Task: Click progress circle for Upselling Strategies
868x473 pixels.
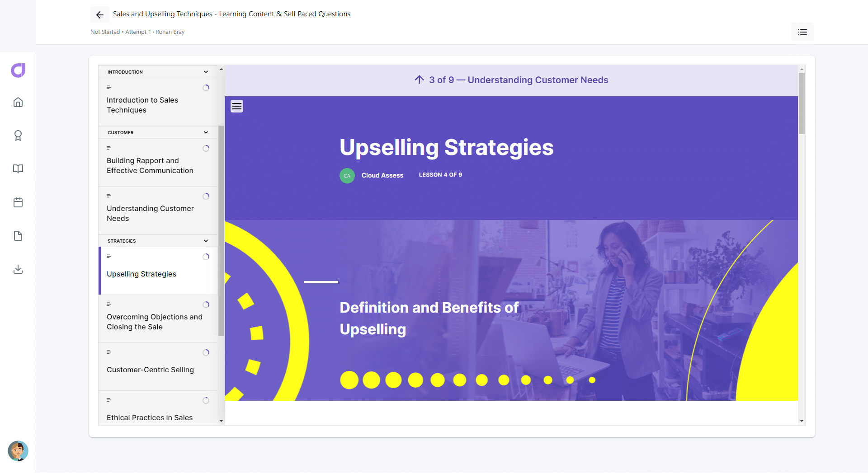Action: (206, 257)
